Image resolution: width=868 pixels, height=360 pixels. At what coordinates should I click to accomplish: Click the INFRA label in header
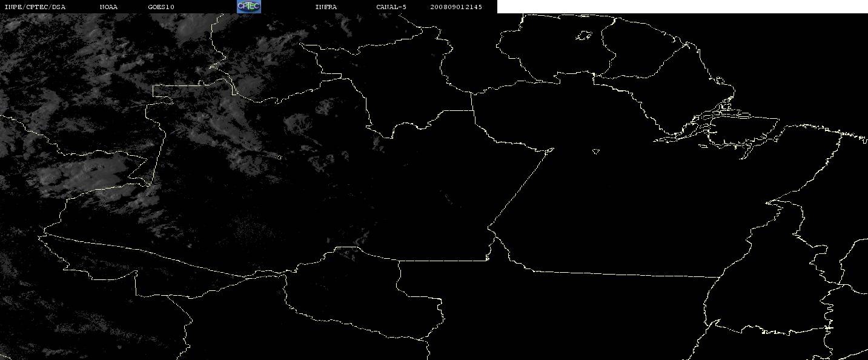(x=326, y=7)
